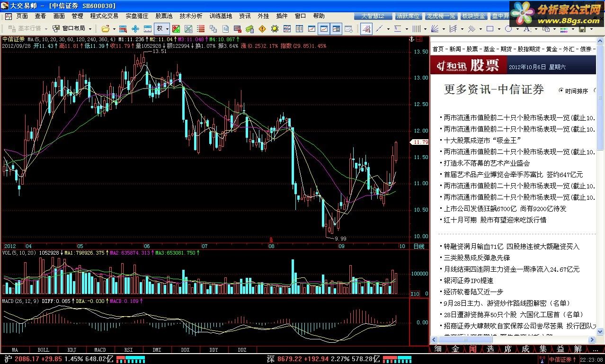Open the yellow folder icon in toolbar
This screenshot has width=605, height=364.
(x=105, y=28)
